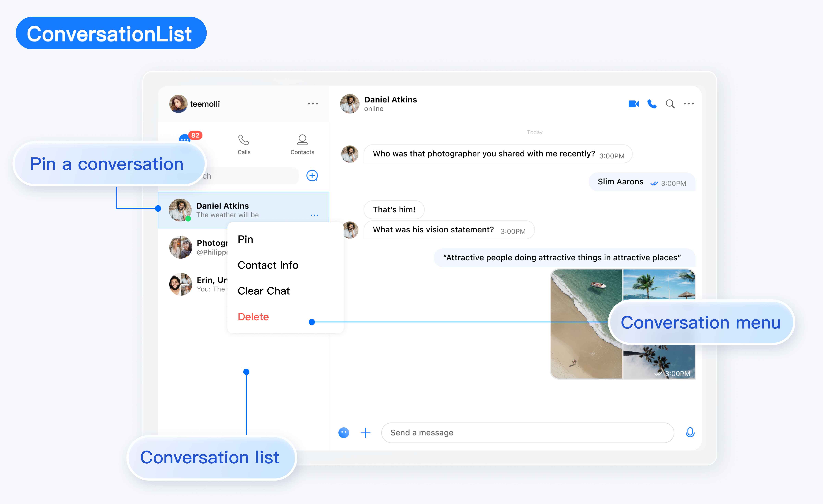Select Pin from the conversation menu

click(x=245, y=239)
